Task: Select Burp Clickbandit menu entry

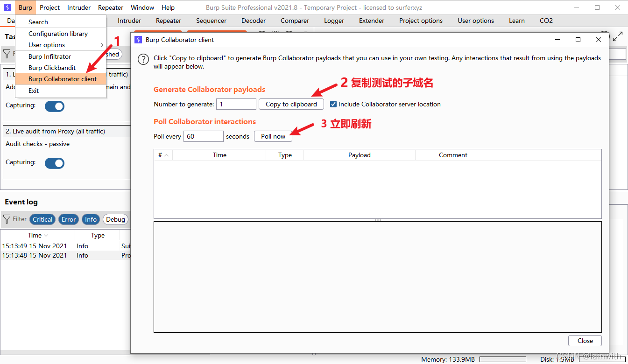Action: pyautogui.click(x=61, y=68)
